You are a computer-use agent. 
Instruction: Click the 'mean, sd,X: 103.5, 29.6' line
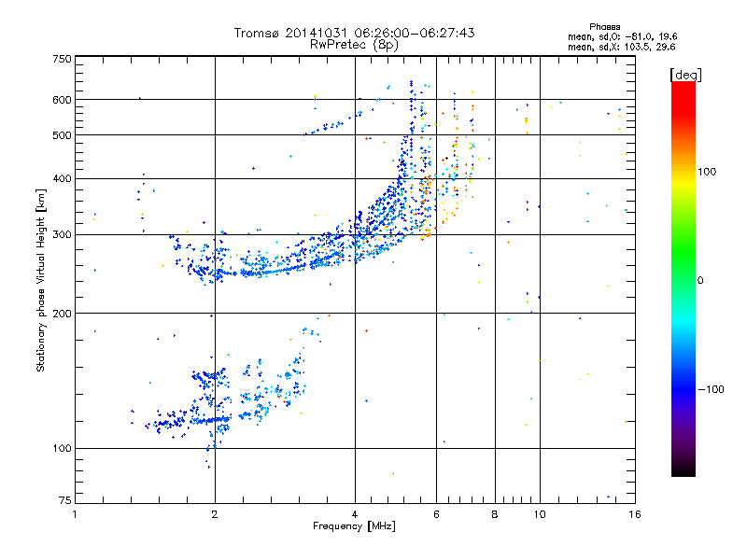coord(621,47)
